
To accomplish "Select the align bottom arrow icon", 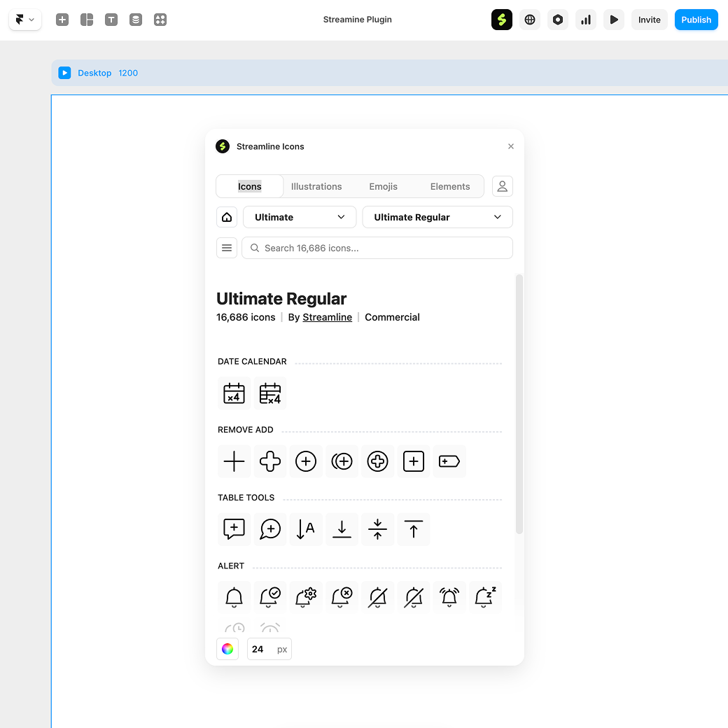I will 342,529.
